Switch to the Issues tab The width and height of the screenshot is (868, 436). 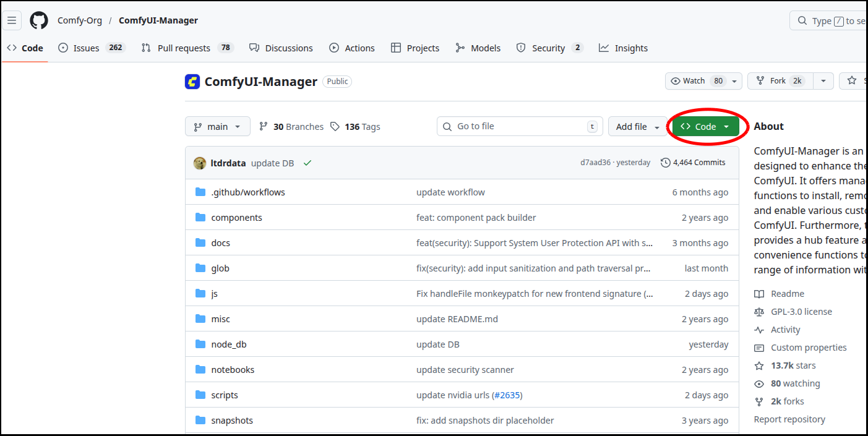pyautogui.click(x=86, y=48)
